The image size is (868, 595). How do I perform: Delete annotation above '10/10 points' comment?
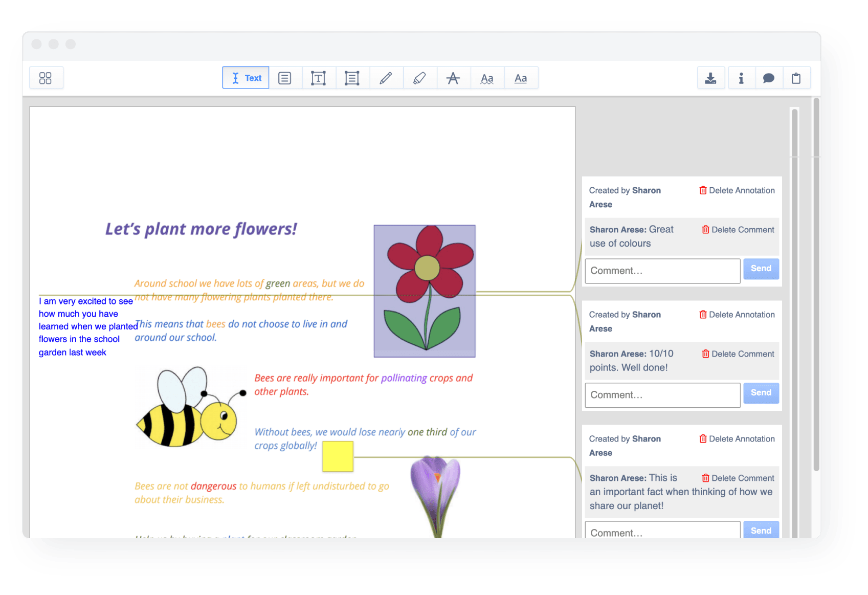click(737, 315)
